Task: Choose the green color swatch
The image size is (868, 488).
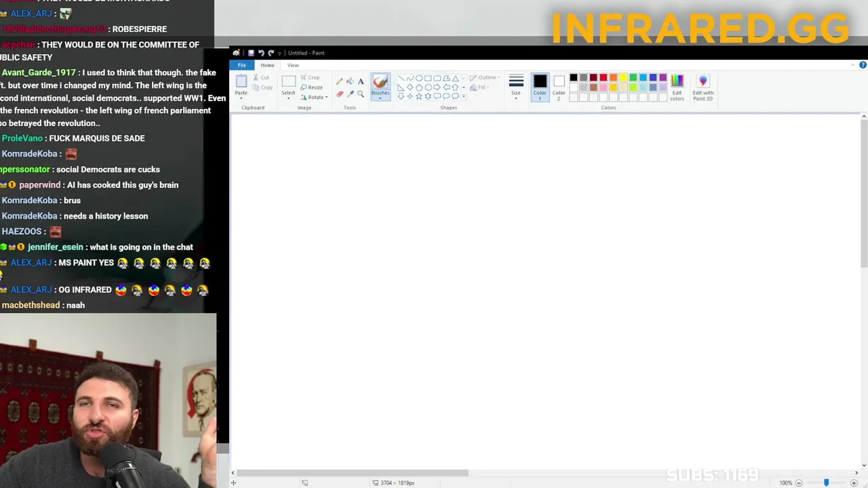Action: point(633,77)
